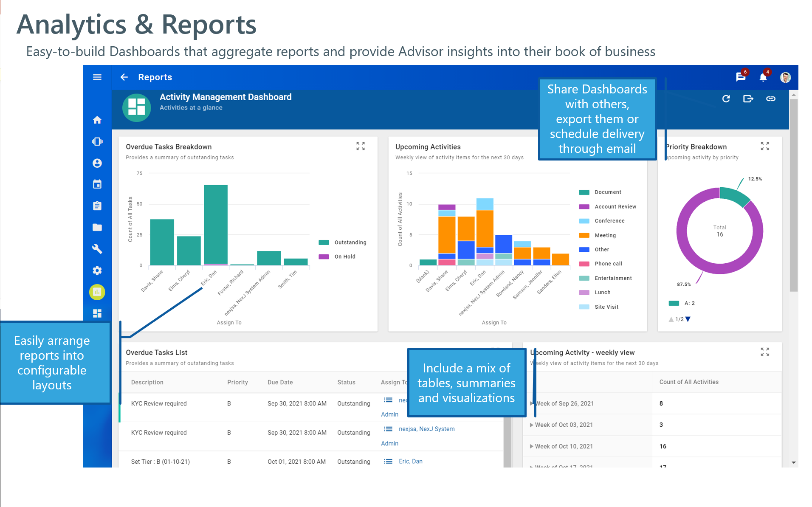Toggle On Hold legend series
Screen dimensions: 812x507
337,256
